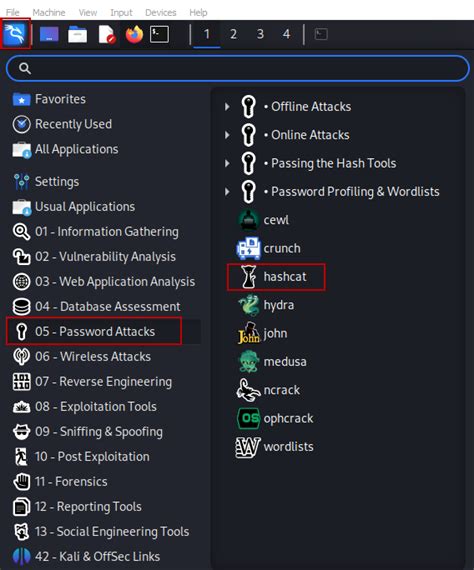Start the john password cracker icon
Viewport: 474px width, 570px height.
click(x=249, y=333)
